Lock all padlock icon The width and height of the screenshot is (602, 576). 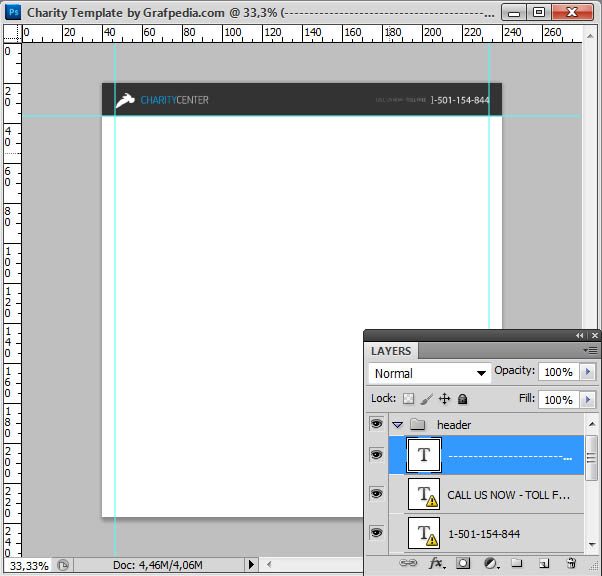tap(463, 399)
